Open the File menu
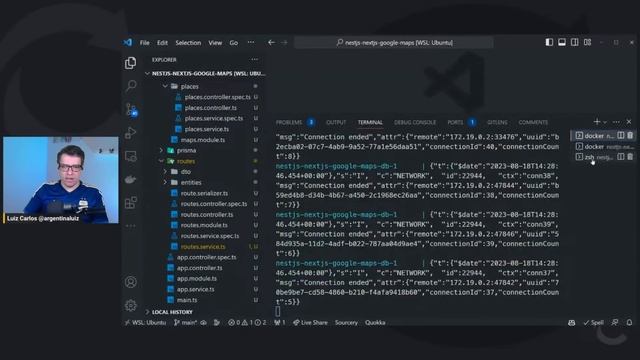 pyautogui.click(x=144, y=42)
